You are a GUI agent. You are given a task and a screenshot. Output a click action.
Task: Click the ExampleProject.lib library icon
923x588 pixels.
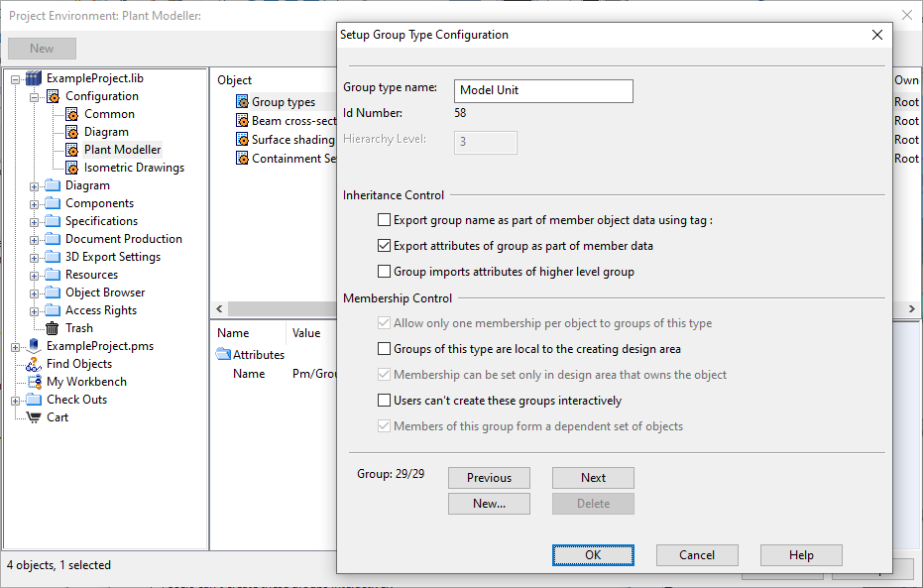(35, 78)
